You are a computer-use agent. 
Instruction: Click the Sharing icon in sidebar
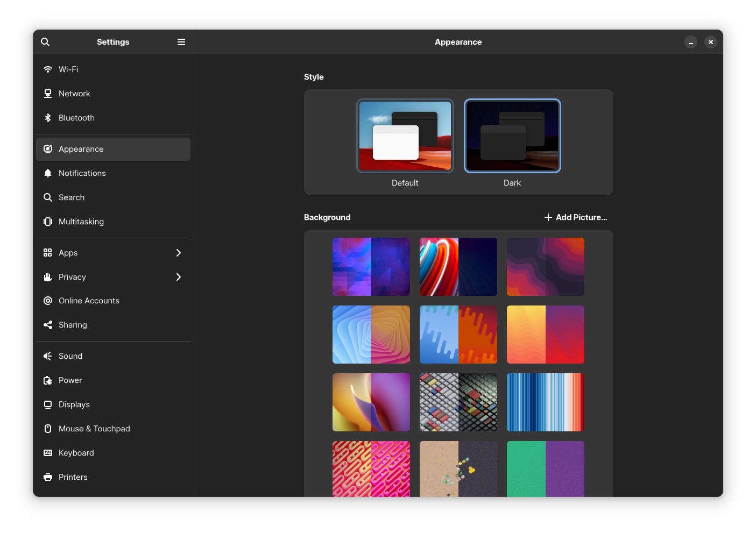click(x=48, y=325)
